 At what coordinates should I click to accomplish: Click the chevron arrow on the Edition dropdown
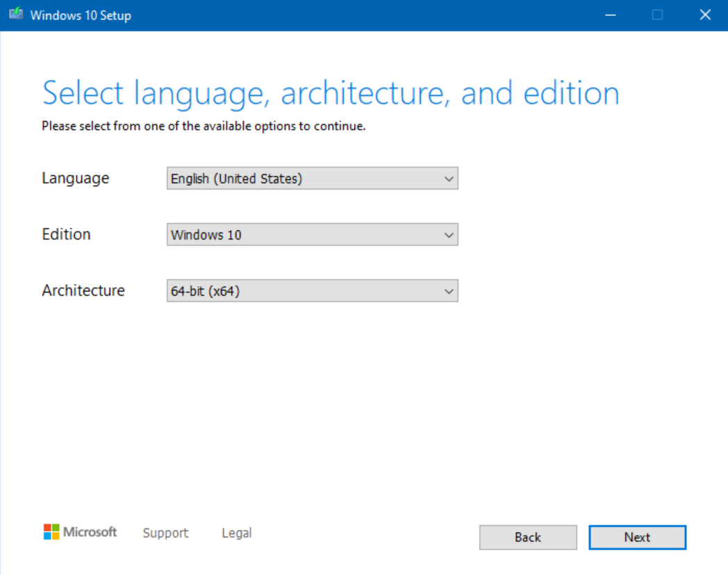(x=449, y=235)
